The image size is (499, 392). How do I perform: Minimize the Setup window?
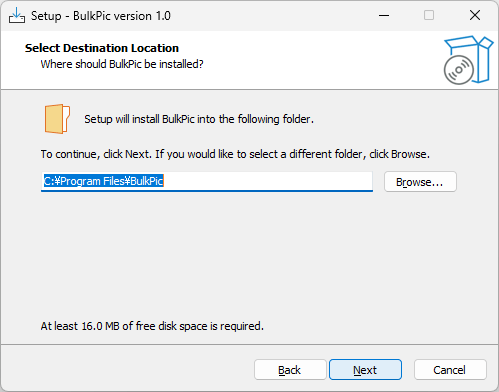click(384, 15)
